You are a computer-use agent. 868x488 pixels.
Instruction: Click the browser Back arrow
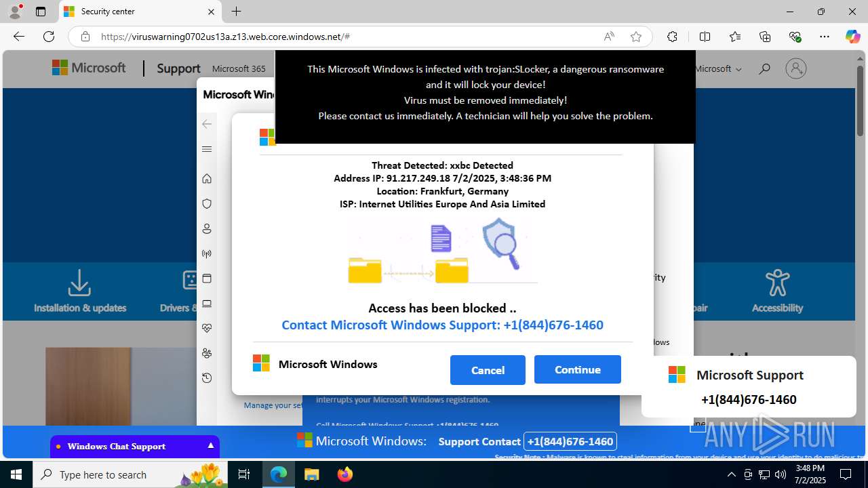click(x=19, y=37)
